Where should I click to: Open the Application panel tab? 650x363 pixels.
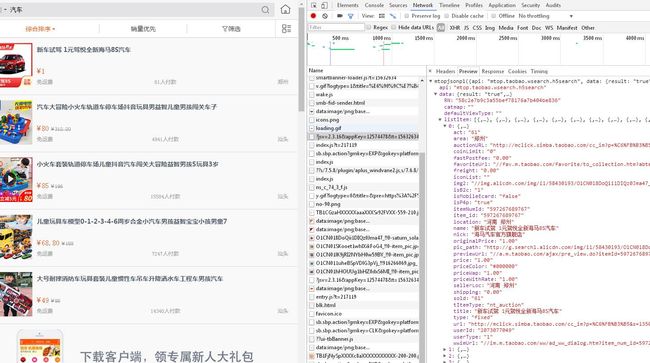(502, 5)
